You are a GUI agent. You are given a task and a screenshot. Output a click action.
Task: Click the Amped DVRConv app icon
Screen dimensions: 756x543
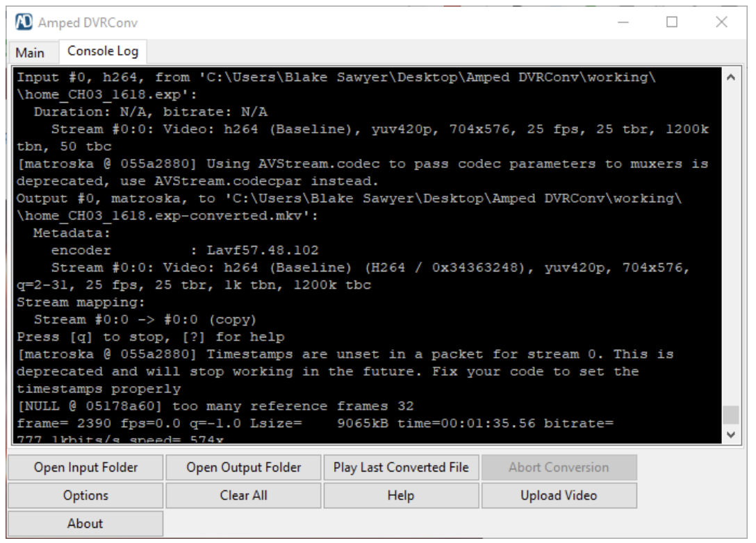point(24,22)
